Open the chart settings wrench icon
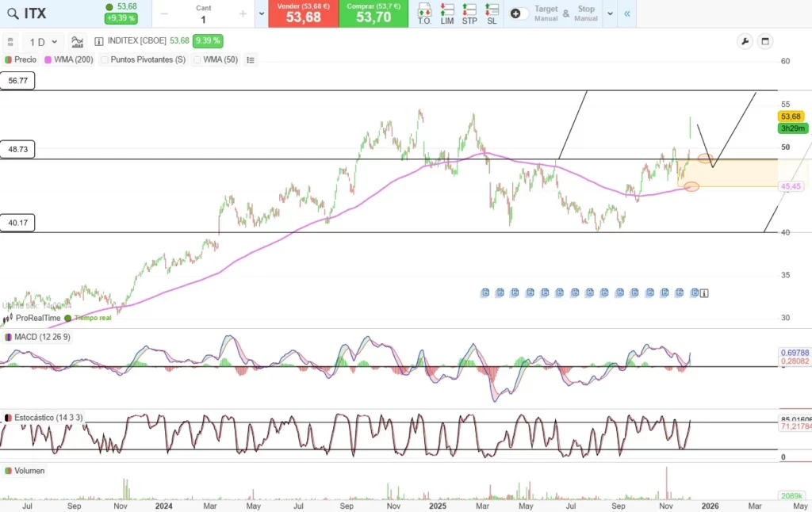 coord(744,40)
